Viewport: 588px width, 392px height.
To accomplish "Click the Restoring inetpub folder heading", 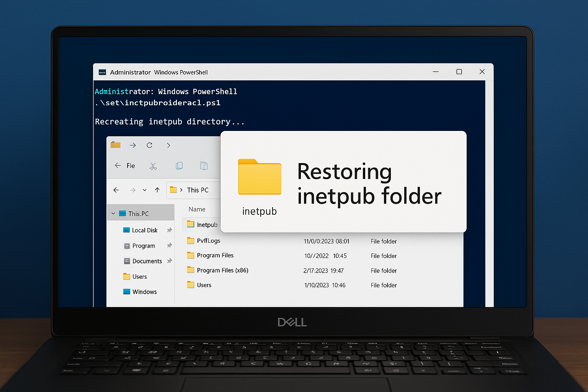I will (x=369, y=184).
